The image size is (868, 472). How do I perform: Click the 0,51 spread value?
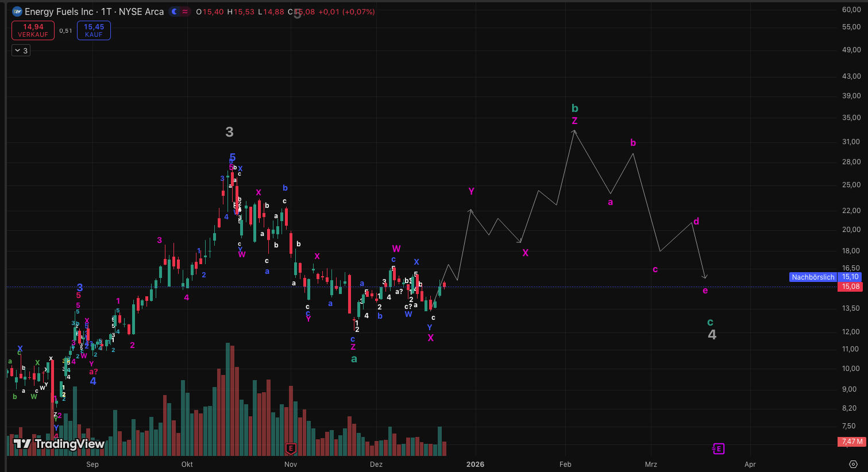[x=65, y=31]
